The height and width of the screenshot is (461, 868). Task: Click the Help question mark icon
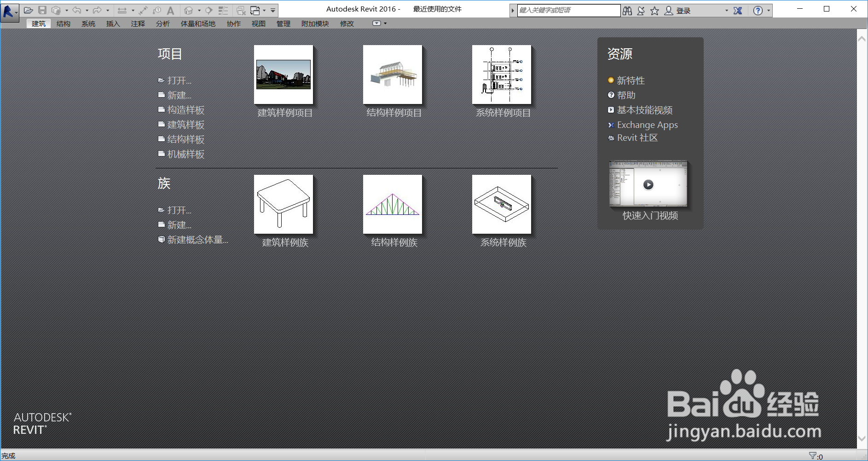[758, 11]
